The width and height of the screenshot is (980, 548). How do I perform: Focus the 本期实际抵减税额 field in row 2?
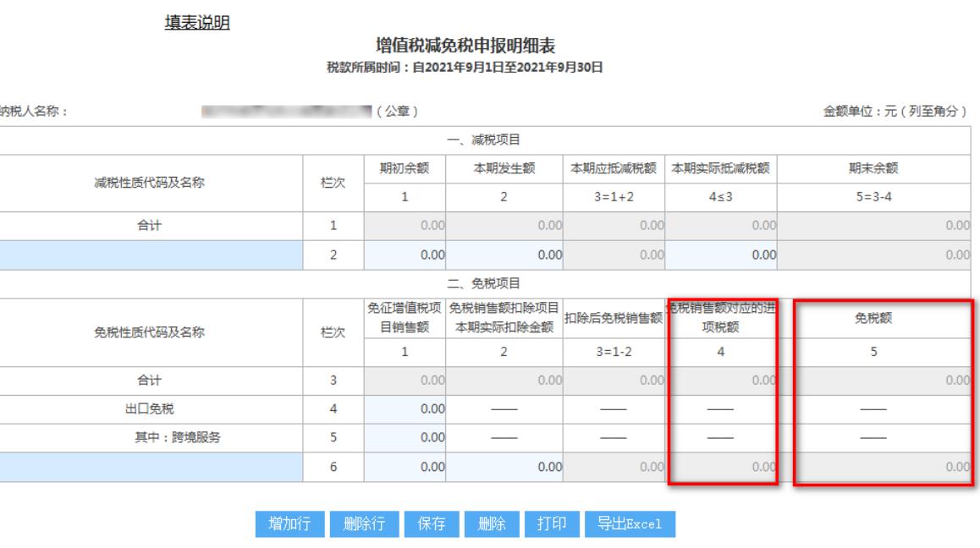coord(721,254)
